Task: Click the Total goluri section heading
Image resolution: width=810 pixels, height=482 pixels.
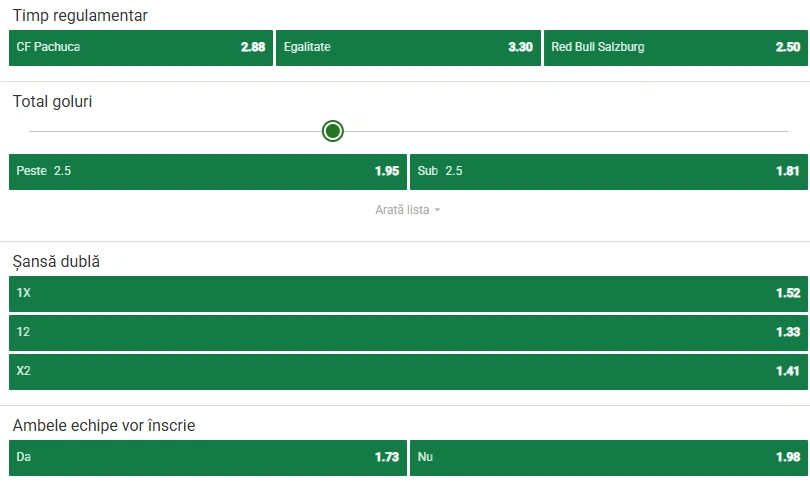Action: 52,101
